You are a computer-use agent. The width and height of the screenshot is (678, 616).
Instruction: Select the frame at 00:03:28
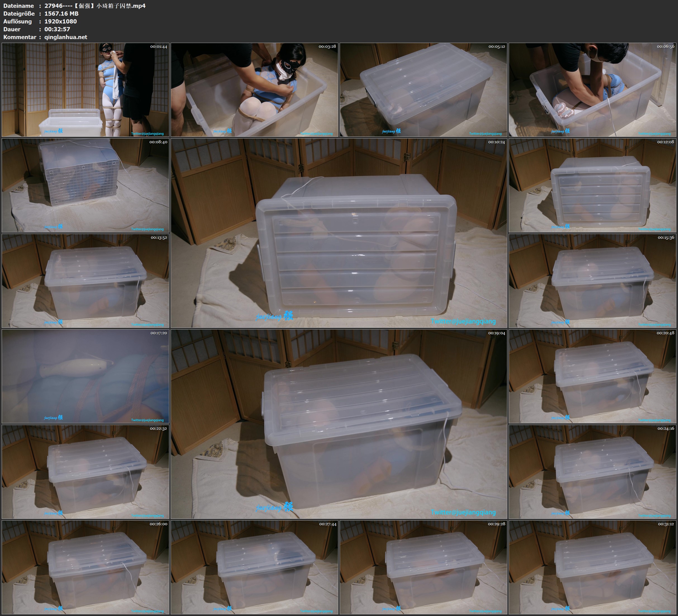(254, 90)
